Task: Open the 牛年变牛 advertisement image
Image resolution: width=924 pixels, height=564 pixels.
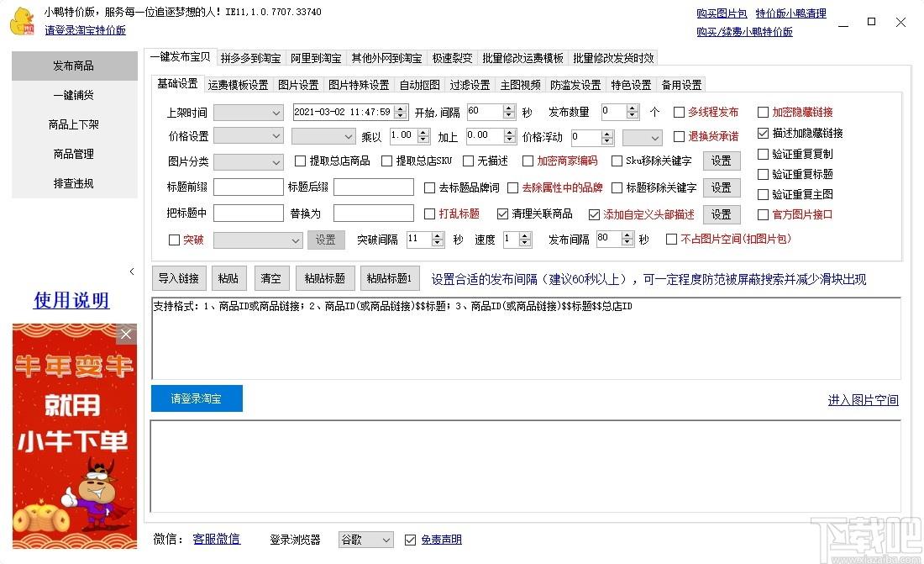Action: pos(75,436)
